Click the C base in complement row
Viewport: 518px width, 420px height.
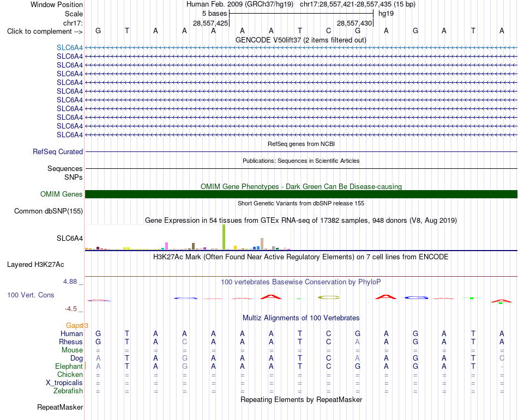pyautogui.click(x=328, y=31)
